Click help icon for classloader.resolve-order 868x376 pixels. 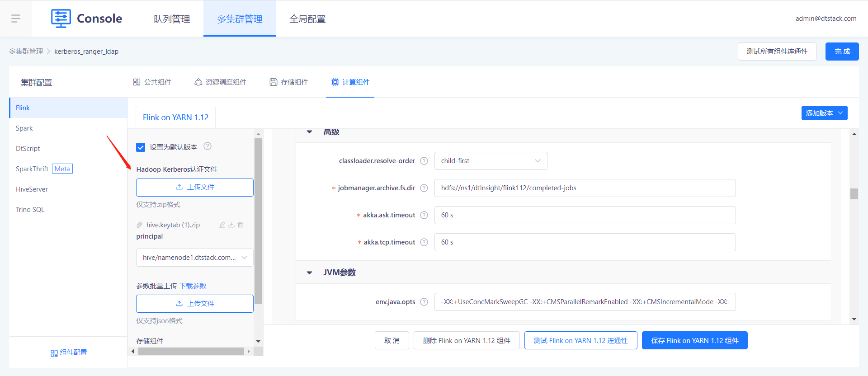pos(424,161)
